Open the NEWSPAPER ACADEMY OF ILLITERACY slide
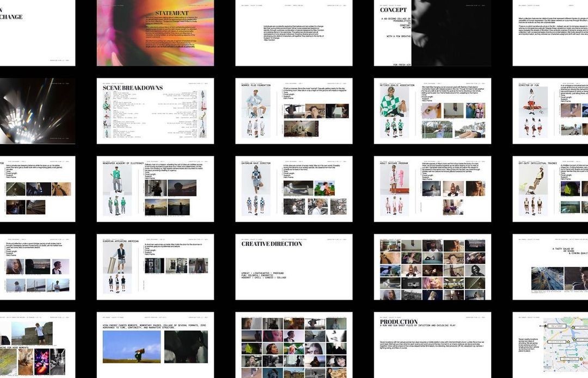Viewport: 588px width, 378px height. (155, 189)
